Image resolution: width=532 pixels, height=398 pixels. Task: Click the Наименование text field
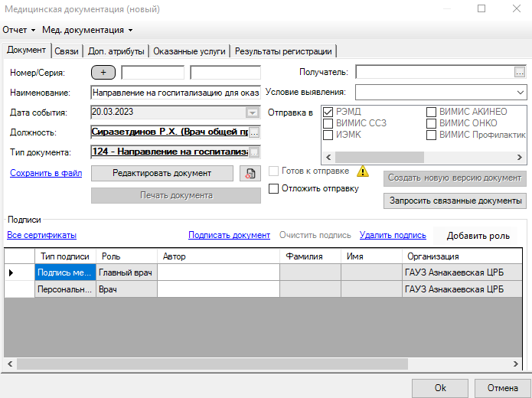[175, 92]
